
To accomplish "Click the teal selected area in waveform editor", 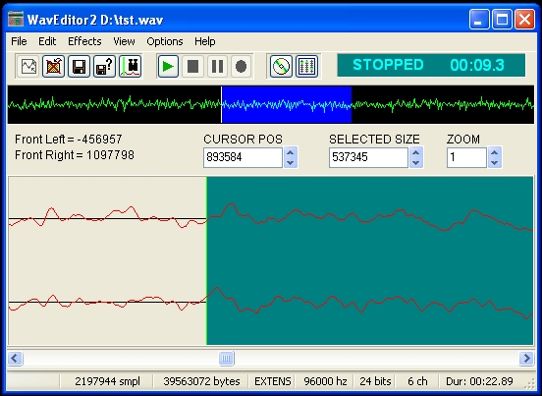I will click(370, 261).
